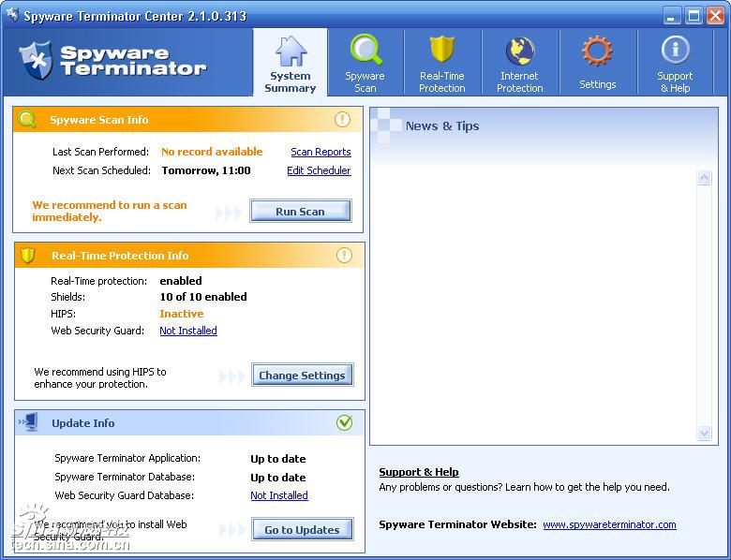Click the Run Scan button
This screenshot has height=560, width=731.
pyautogui.click(x=300, y=211)
